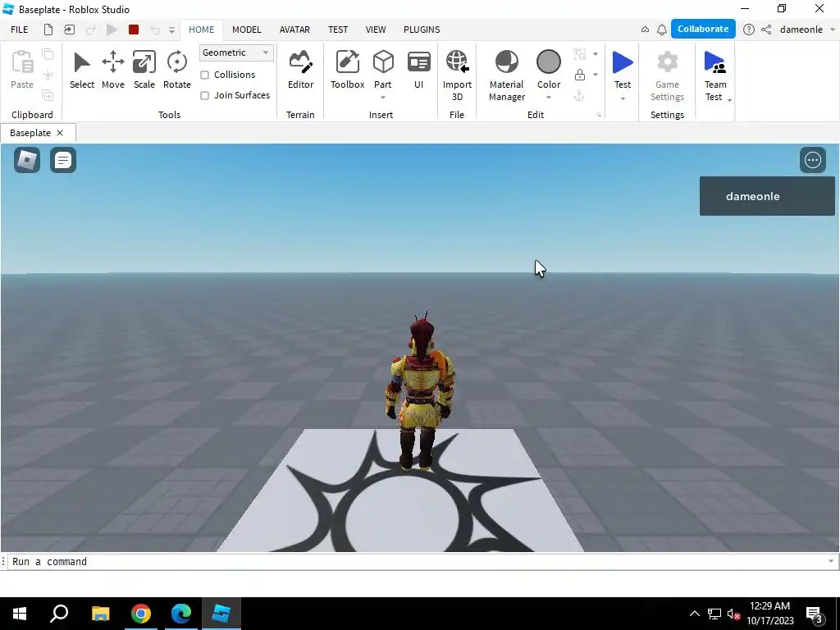
Task: Click the Copy icon in Clipboard group
Action: [48, 54]
